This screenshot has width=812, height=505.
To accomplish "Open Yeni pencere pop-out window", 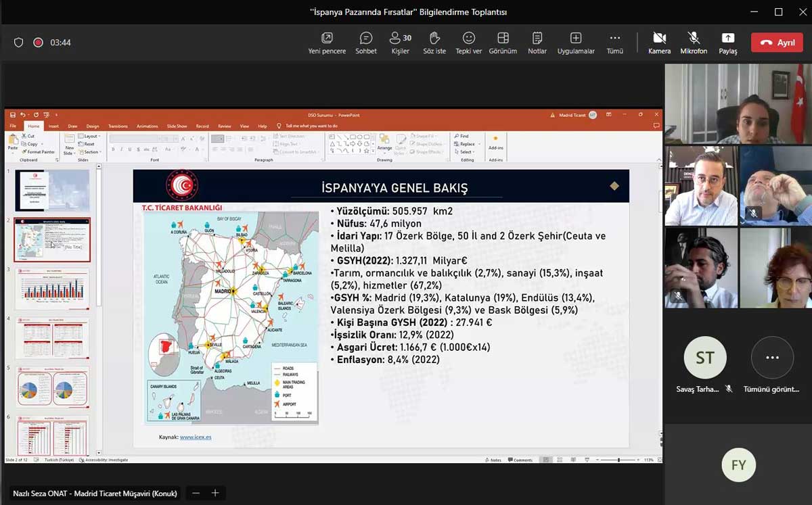I will click(x=327, y=43).
